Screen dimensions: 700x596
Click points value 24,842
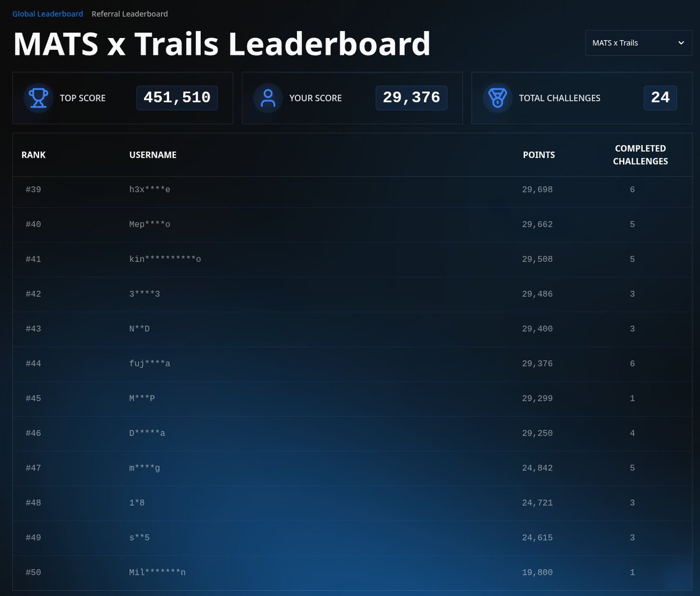(x=537, y=468)
